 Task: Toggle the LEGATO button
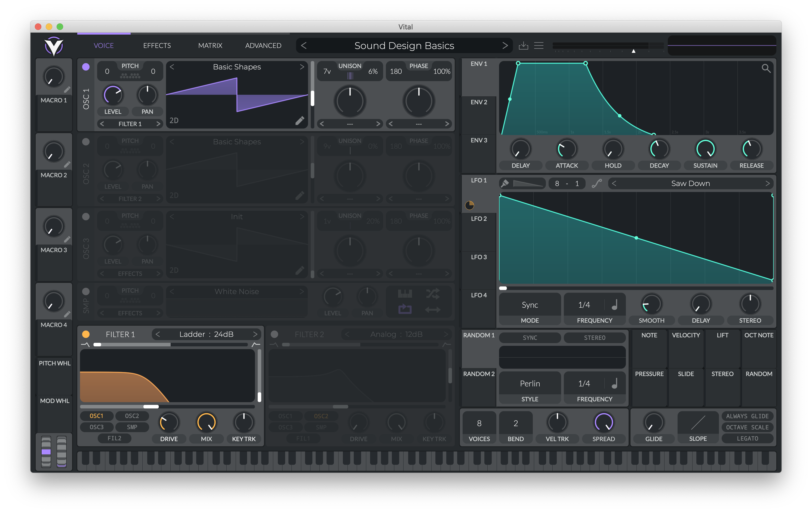(x=747, y=438)
